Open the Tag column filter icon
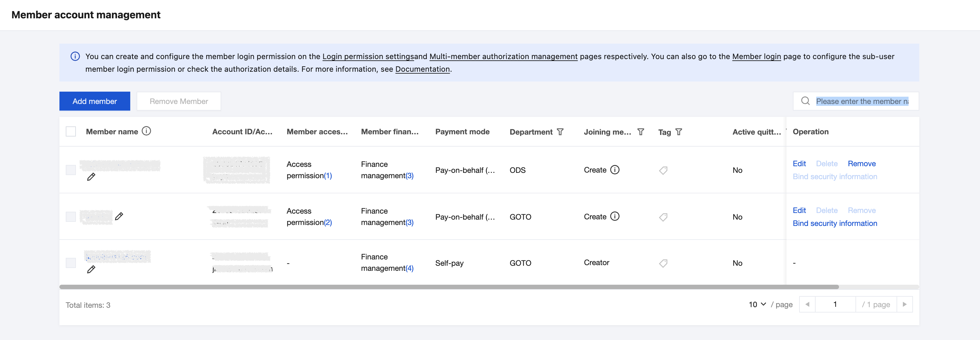The image size is (980, 340). 679,132
